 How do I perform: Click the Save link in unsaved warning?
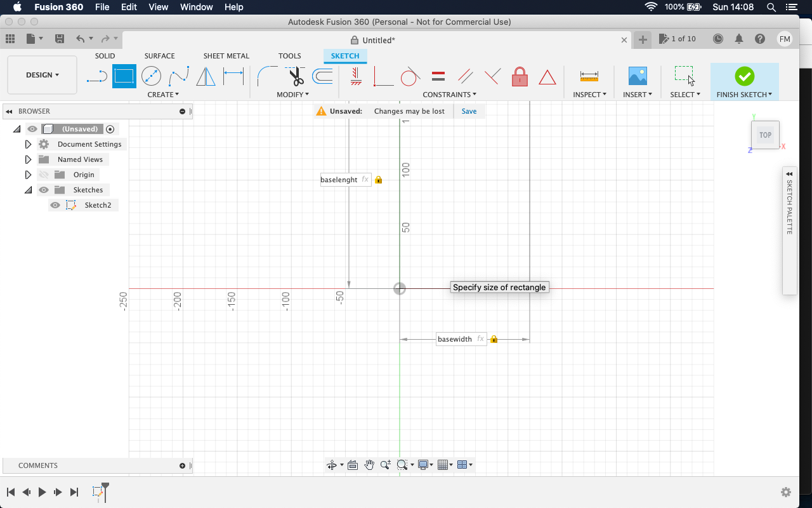pyautogui.click(x=469, y=111)
